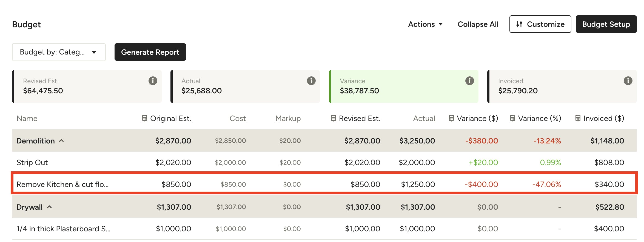The image size is (644, 242).
Task: Click info icon on Revised Est. card
Action: [153, 81]
